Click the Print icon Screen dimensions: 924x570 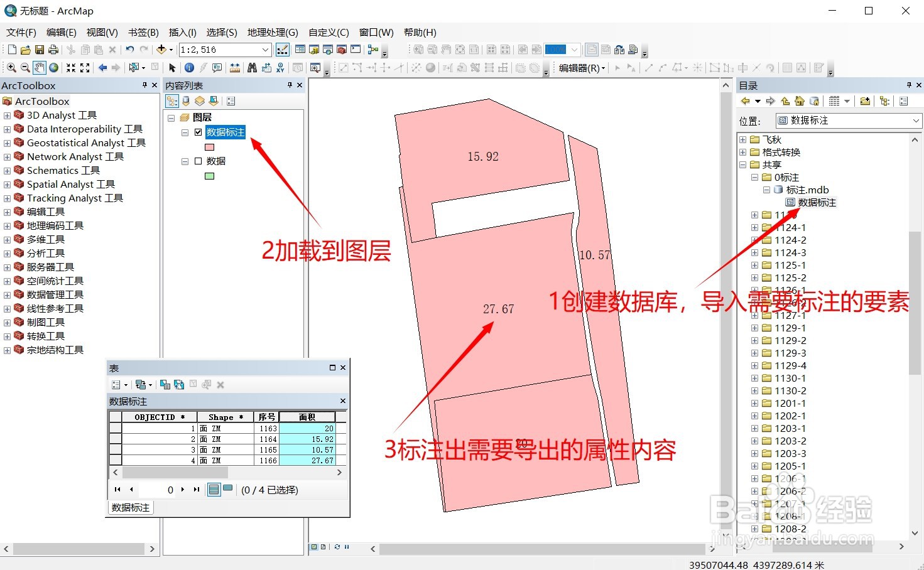pyautogui.click(x=53, y=50)
